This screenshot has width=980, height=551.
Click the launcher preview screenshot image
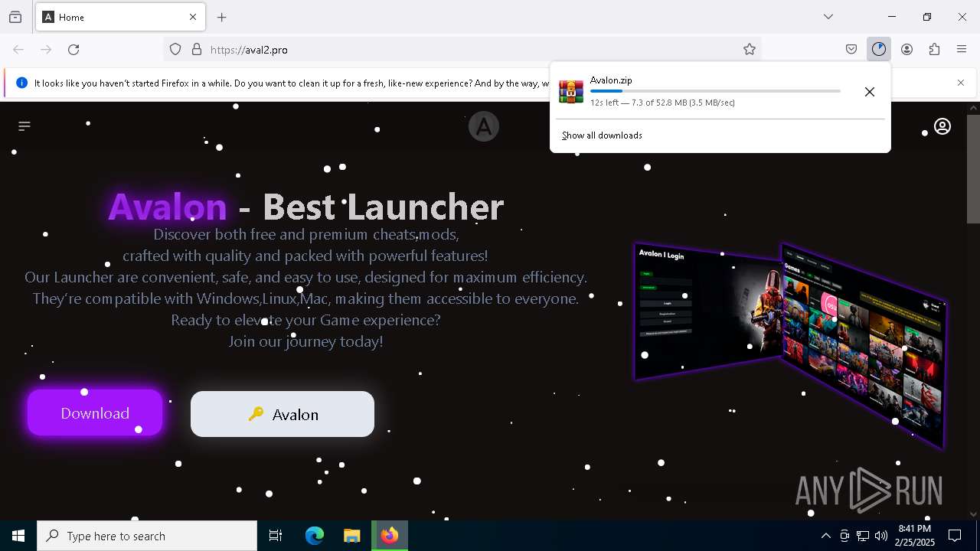point(791,344)
